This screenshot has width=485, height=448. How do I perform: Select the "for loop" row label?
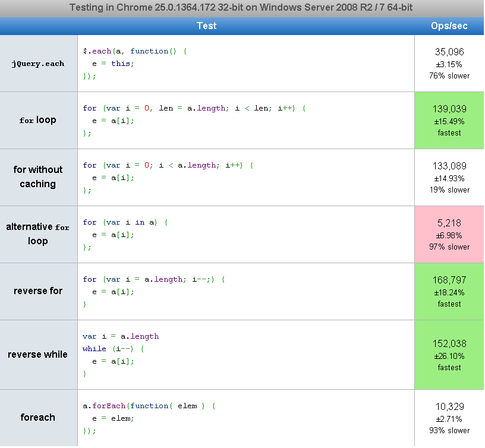click(38, 120)
